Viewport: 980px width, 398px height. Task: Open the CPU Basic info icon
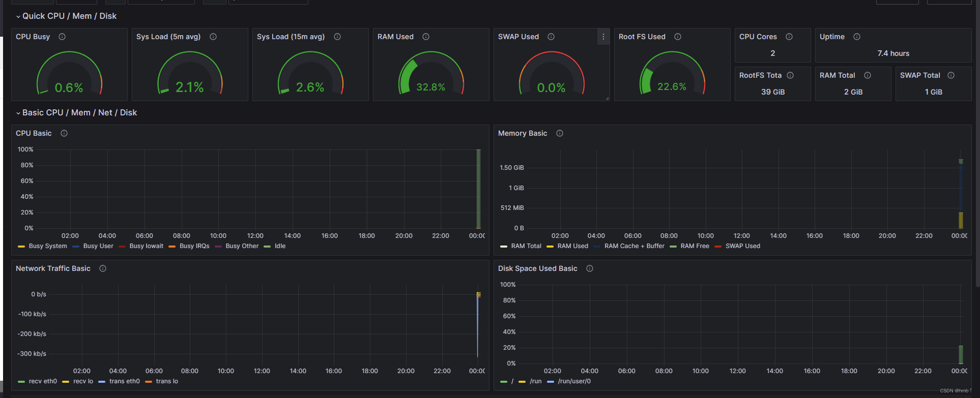(x=64, y=133)
